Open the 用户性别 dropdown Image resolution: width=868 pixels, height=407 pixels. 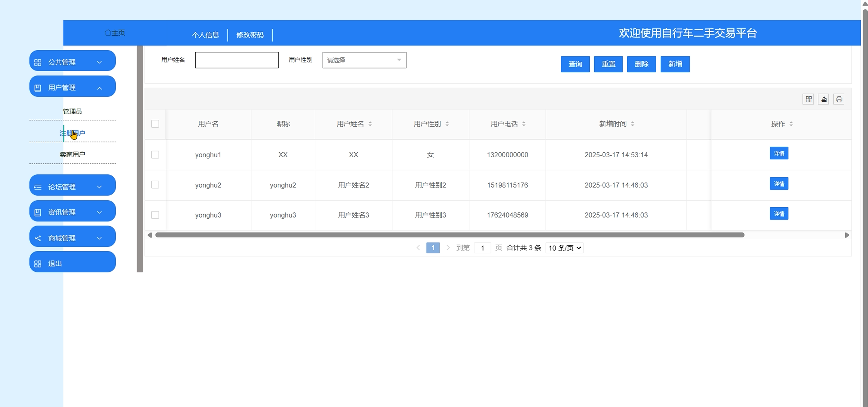364,60
